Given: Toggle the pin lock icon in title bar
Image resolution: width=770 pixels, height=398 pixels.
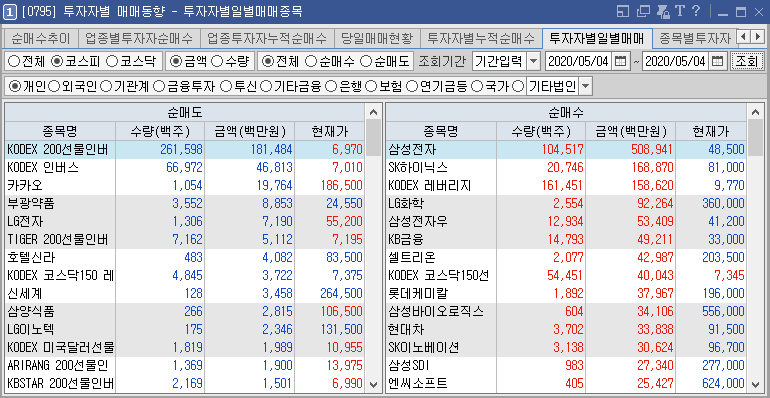Looking at the screenshot, I should pyautogui.click(x=663, y=11).
